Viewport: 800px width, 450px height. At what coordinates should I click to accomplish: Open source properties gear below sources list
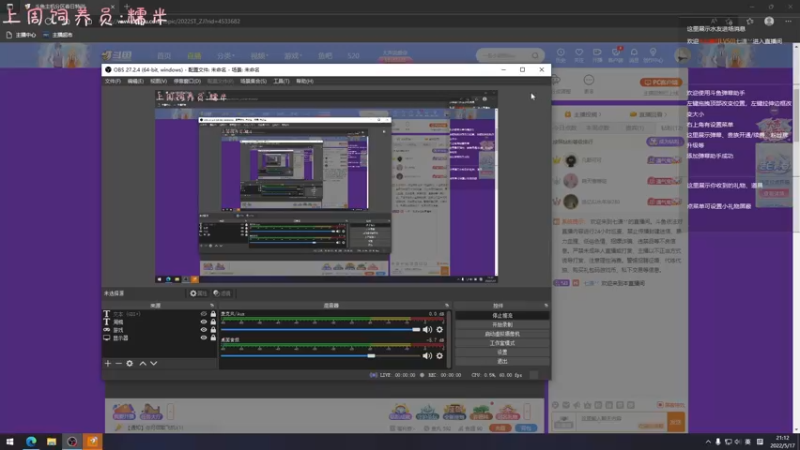click(x=130, y=363)
